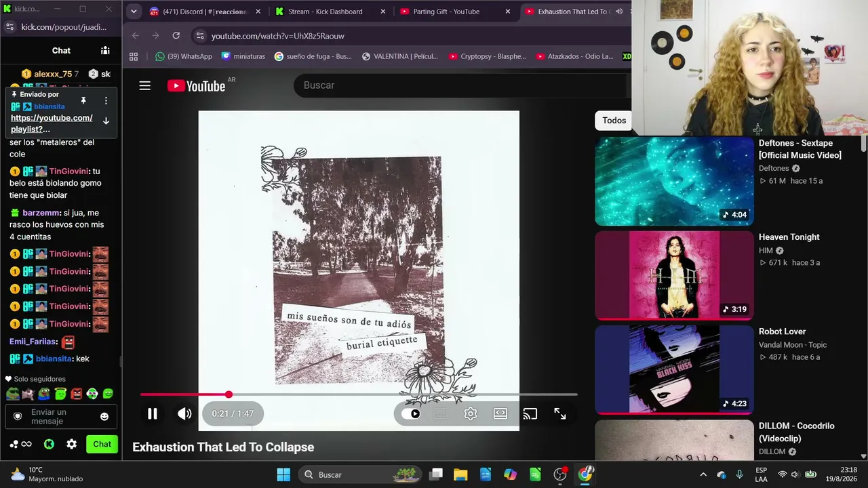
Task: Open OBS Studio from the taskbar
Action: (560, 474)
